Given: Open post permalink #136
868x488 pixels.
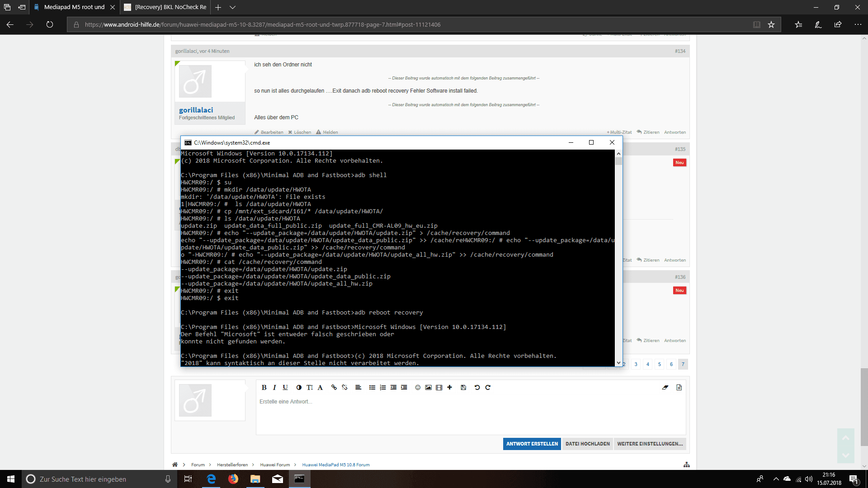Looking at the screenshot, I should [680, 277].
